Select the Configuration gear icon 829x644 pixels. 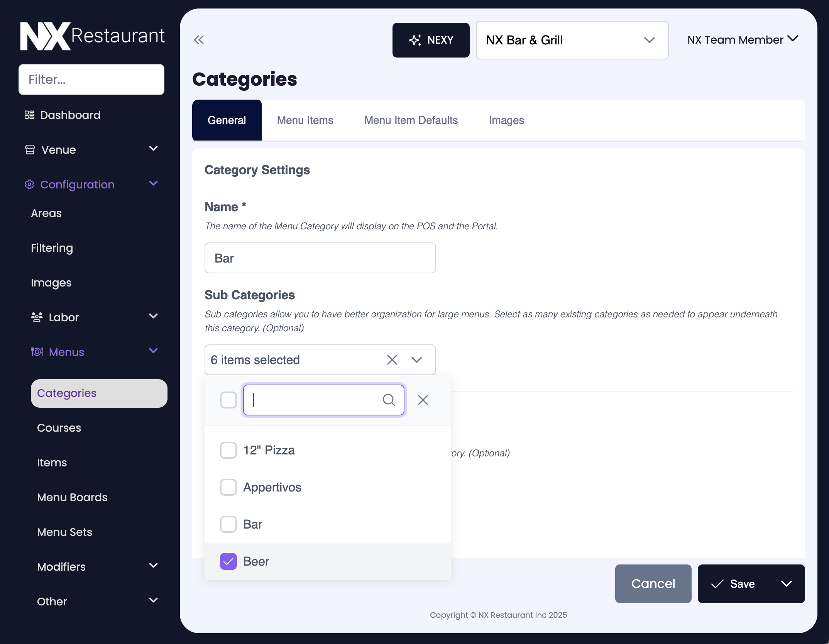coord(29,185)
